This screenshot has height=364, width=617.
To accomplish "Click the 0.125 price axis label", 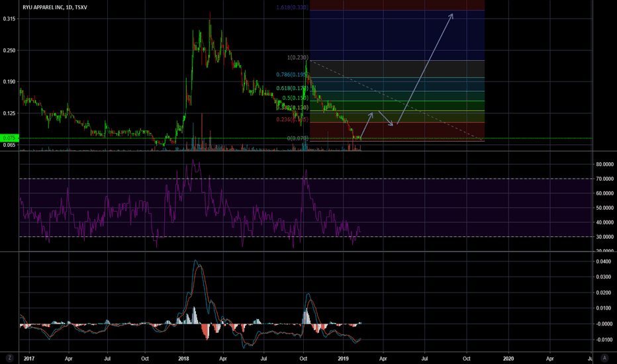I will point(9,113).
